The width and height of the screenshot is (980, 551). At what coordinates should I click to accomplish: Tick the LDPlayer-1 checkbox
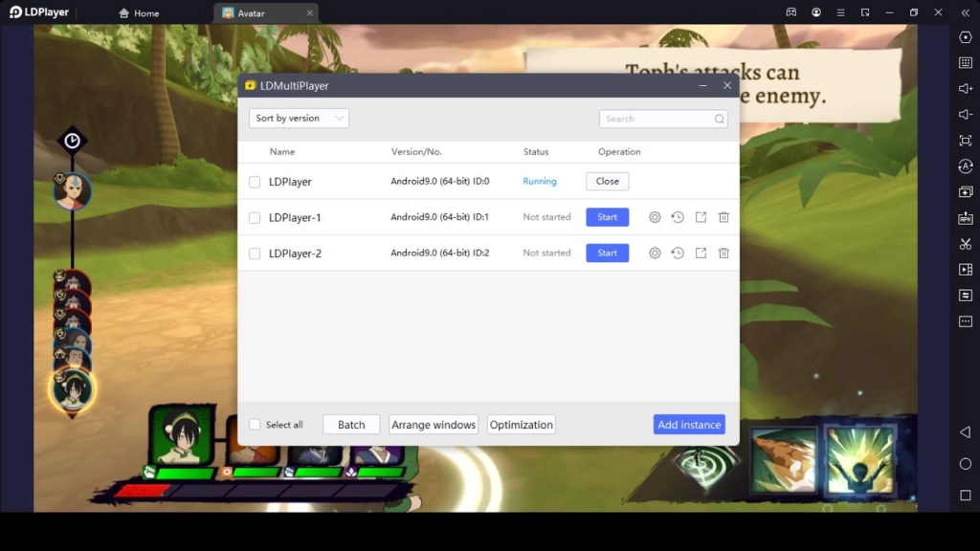[x=255, y=218]
